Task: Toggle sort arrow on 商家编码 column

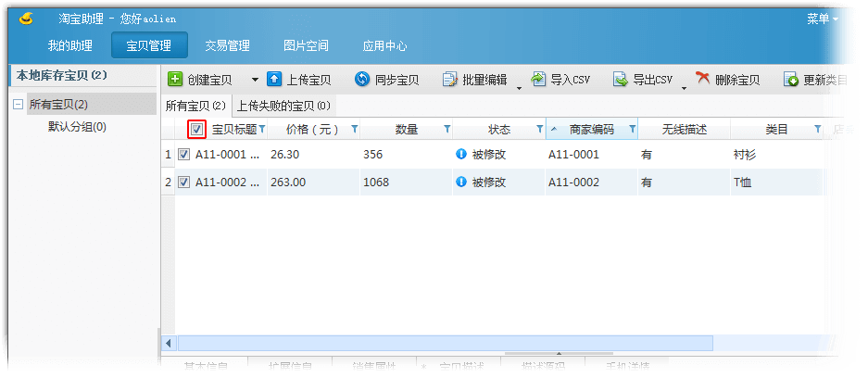Action: pyautogui.click(x=554, y=130)
